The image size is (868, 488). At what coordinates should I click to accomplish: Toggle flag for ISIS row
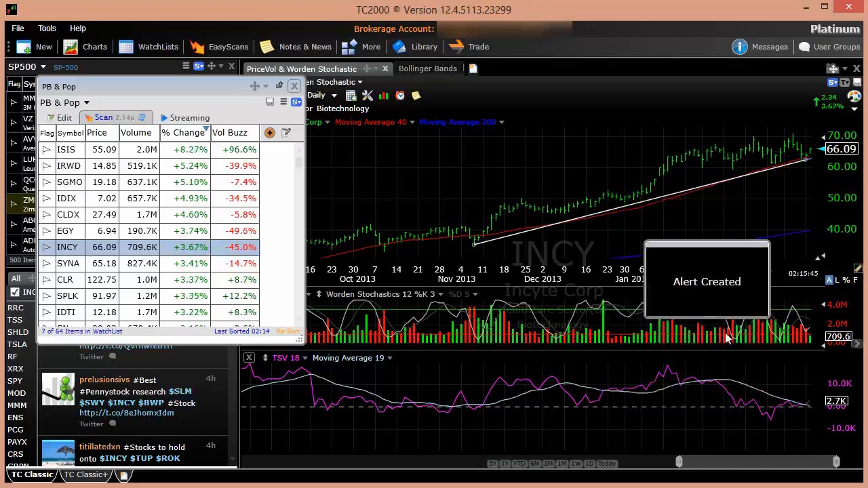tap(47, 150)
